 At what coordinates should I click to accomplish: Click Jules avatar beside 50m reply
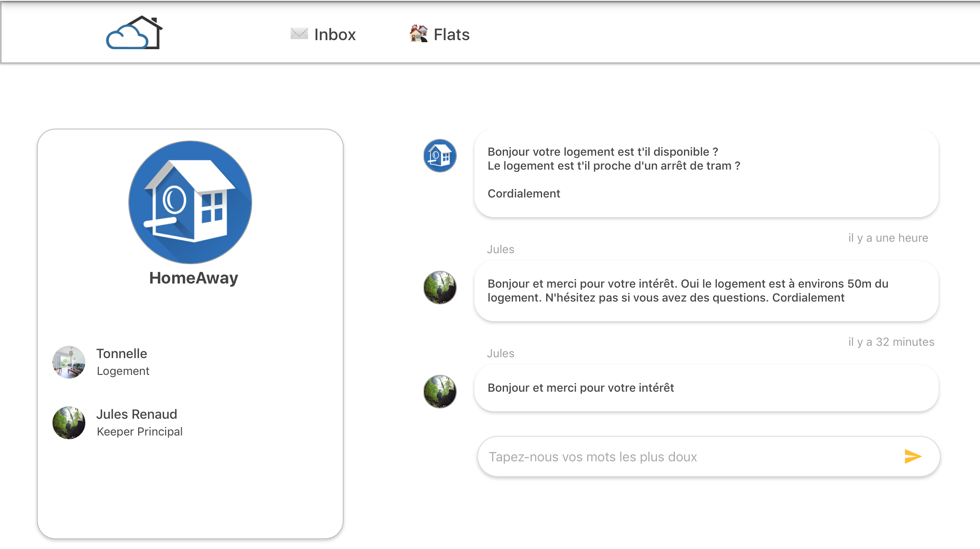440,288
